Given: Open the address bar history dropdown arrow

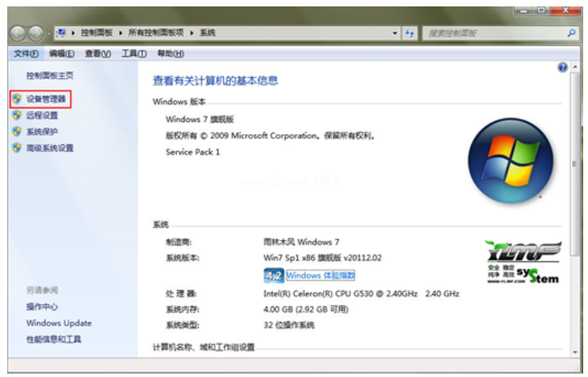Looking at the screenshot, I should click(395, 34).
